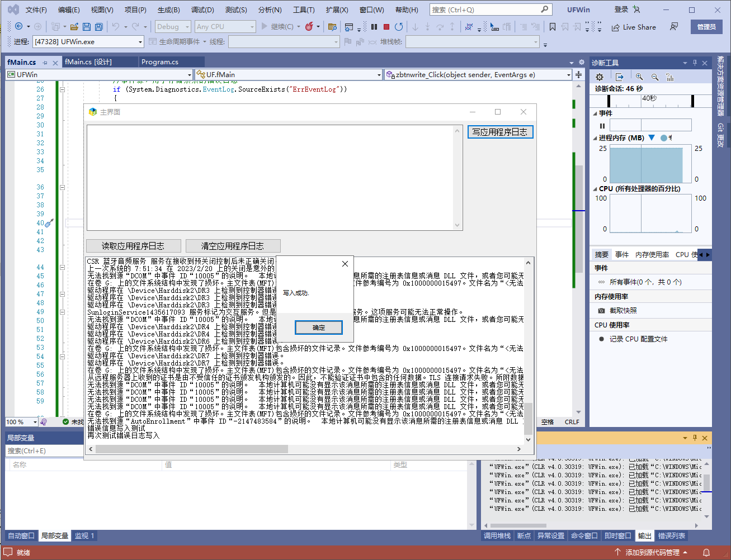The height and width of the screenshot is (560, 731).
Task: Toggle 记录 CPU 配置文件 recording
Action: pyautogui.click(x=638, y=339)
